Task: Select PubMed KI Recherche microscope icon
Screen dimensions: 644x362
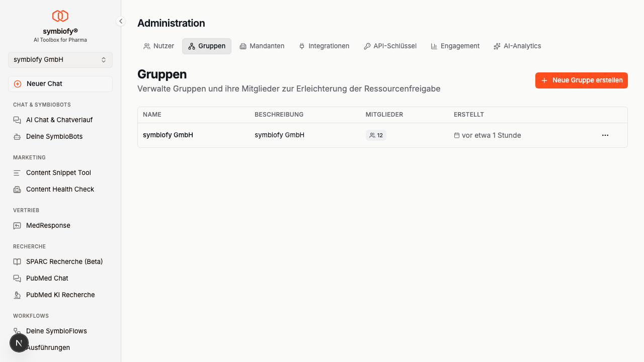Action: tap(17, 295)
